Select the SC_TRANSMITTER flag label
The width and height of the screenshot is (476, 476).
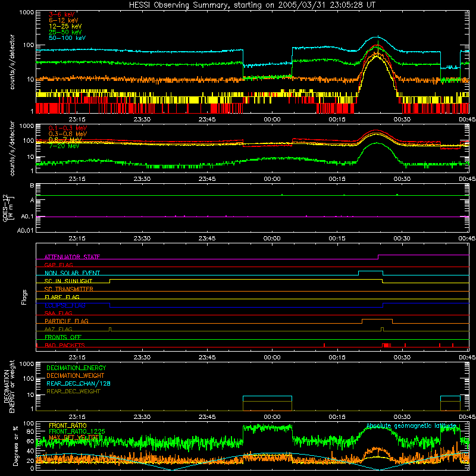coord(69,289)
